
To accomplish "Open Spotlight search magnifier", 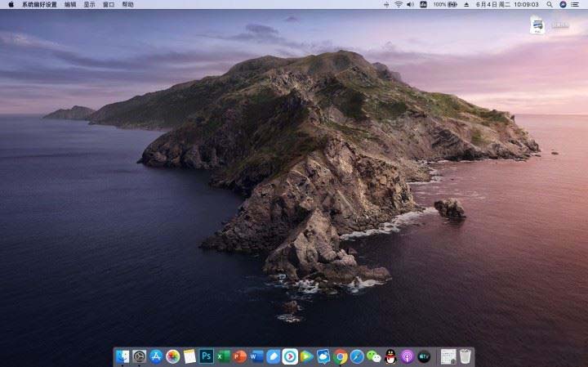I will 550,5.
